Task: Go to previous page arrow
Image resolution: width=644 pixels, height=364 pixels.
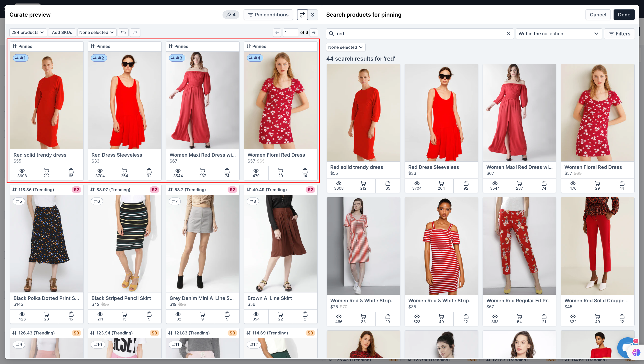Action: pyautogui.click(x=277, y=33)
